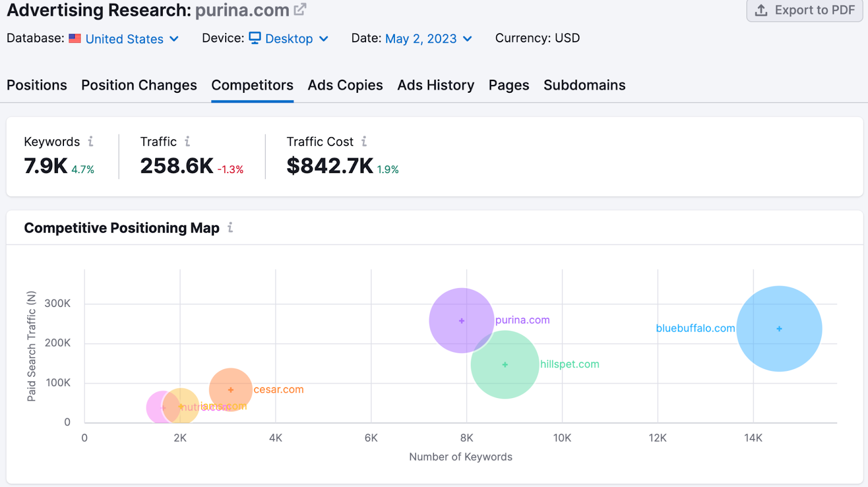Show info for Competitive Positioning Map
The image size is (868, 487).
pyautogui.click(x=230, y=228)
